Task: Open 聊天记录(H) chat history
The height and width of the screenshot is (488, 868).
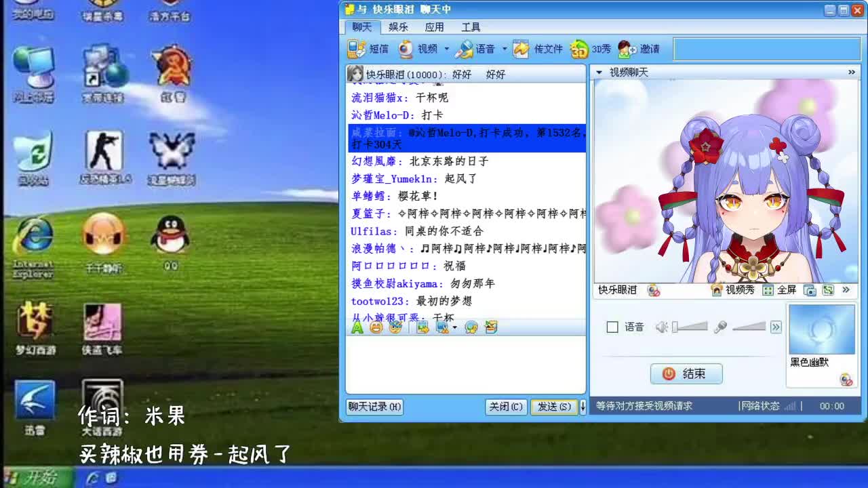Action: coord(374,407)
